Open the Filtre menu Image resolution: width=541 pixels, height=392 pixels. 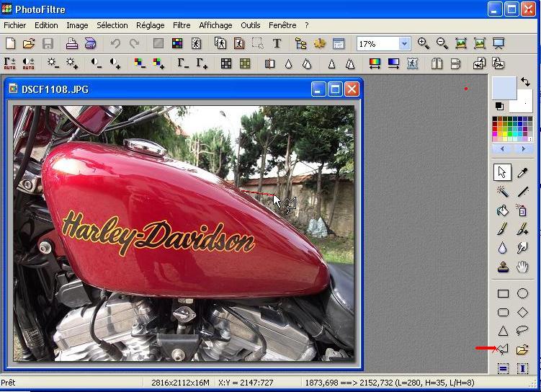click(x=182, y=25)
